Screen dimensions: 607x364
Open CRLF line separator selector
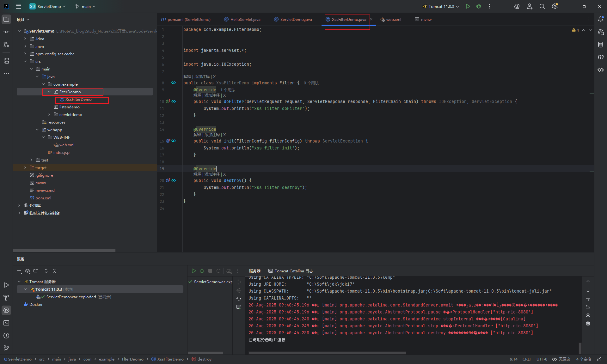pyautogui.click(x=527, y=359)
